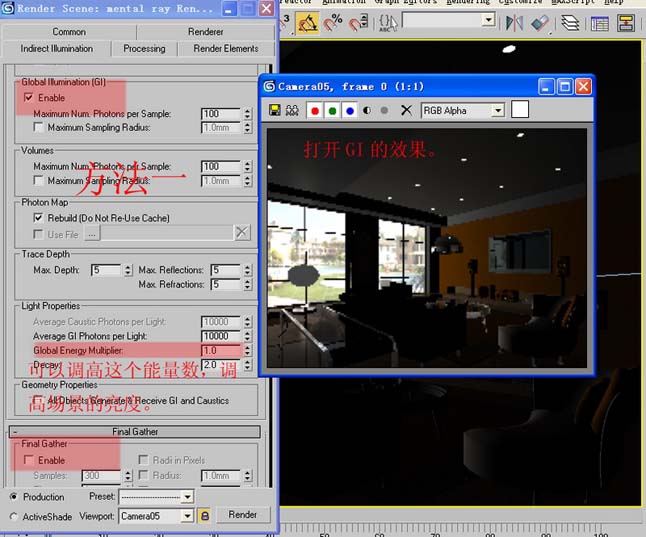Display the alpha channel
Screen dimensions: 646x537
[367, 110]
